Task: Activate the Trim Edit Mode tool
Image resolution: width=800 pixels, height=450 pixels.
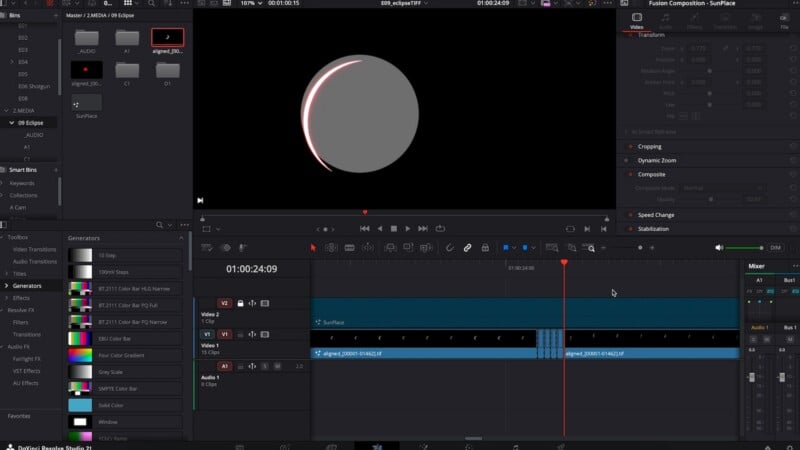Action: (331, 248)
